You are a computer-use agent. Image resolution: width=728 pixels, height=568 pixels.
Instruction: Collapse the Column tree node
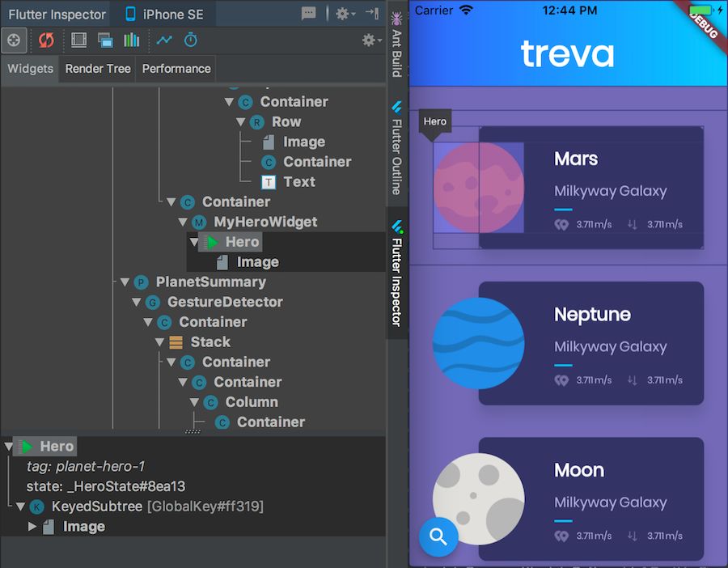194,402
